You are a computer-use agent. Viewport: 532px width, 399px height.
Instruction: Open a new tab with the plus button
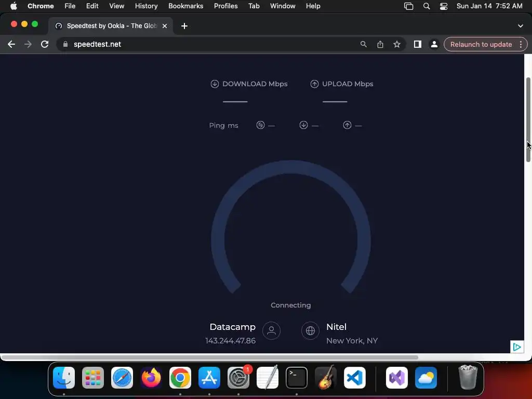coord(184,26)
